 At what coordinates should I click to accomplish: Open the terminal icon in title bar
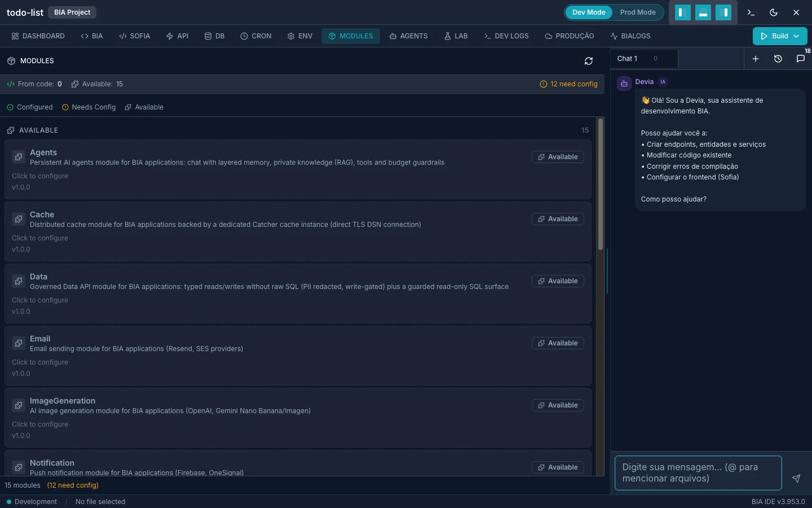751,12
